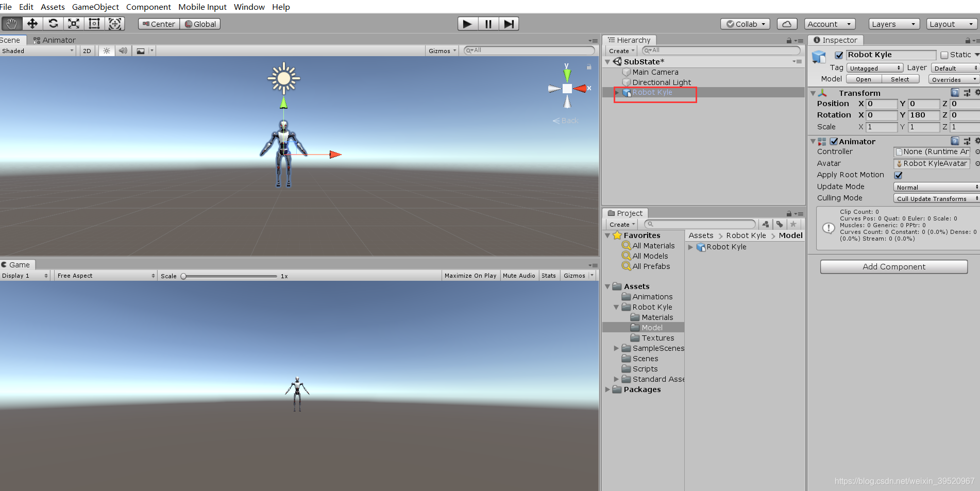The image size is (980, 491).
Task: Open the Culling Mode dropdown
Action: (936, 198)
